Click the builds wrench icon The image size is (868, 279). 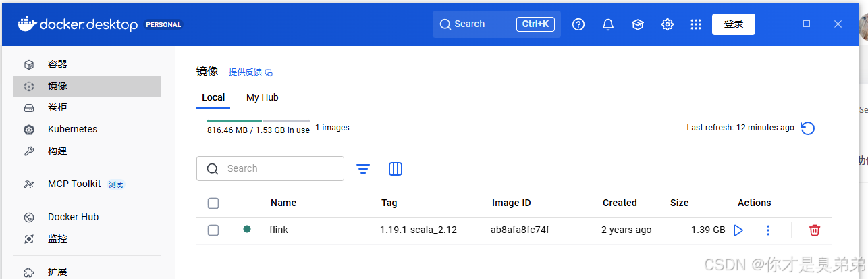(29, 151)
